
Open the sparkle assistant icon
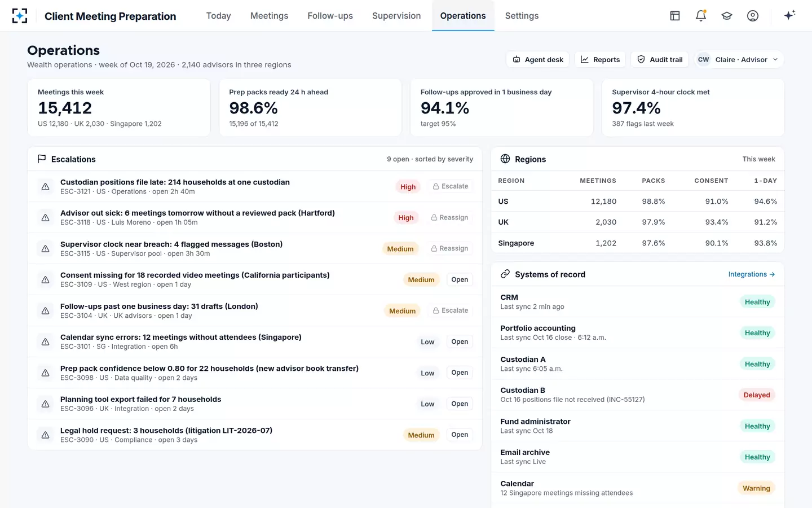point(789,15)
